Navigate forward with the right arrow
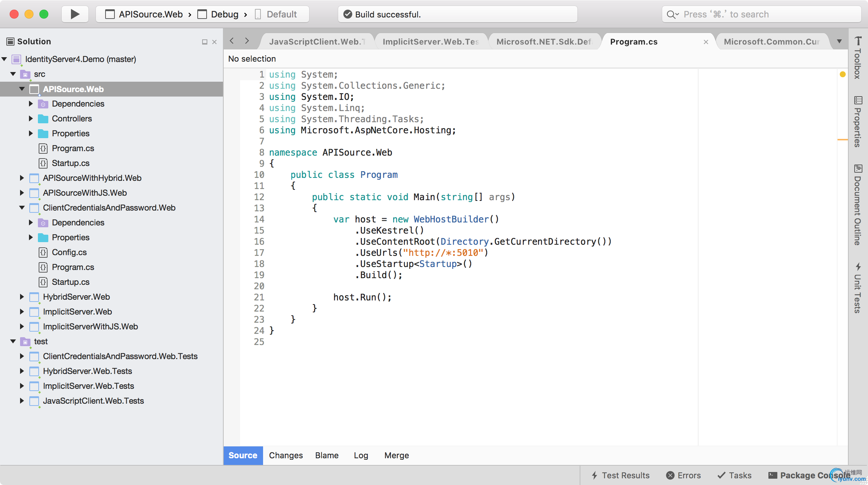Image resolution: width=868 pixels, height=485 pixels. coord(247,40)
